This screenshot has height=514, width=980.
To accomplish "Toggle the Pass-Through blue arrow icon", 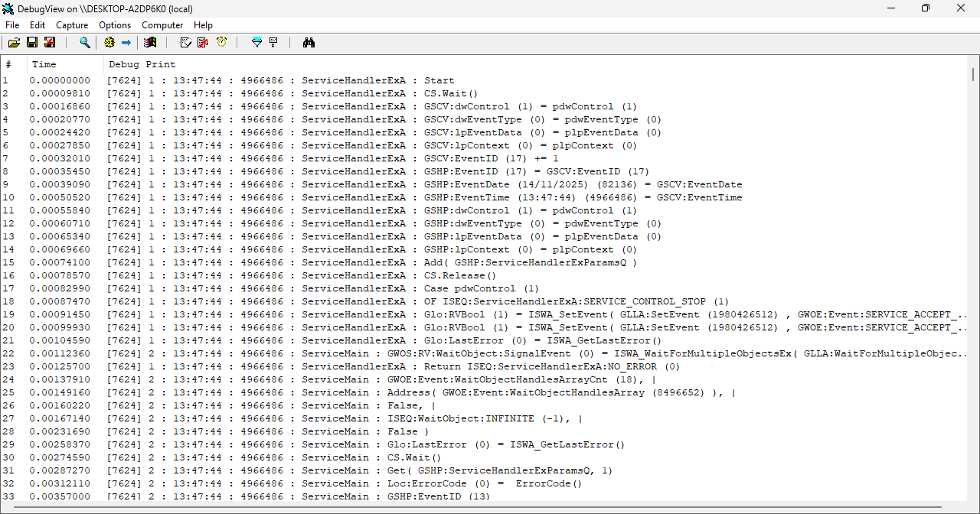I will [x=126, y=43].
